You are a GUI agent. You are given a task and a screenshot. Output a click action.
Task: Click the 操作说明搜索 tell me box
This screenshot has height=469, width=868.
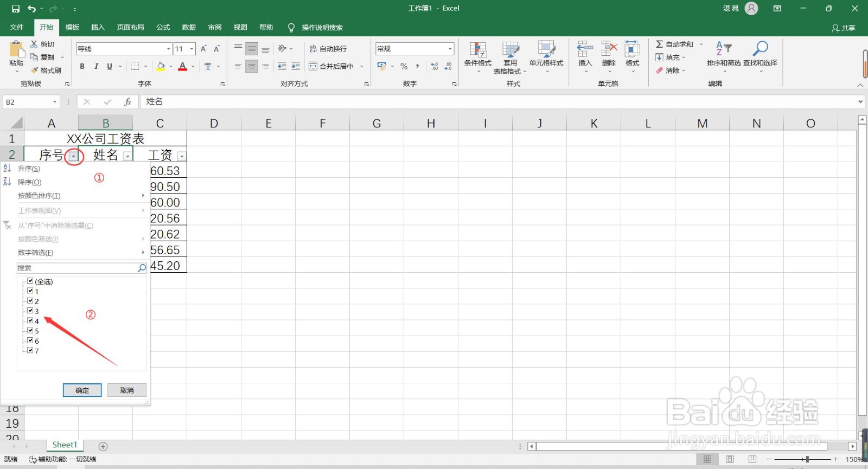(322, 28)
